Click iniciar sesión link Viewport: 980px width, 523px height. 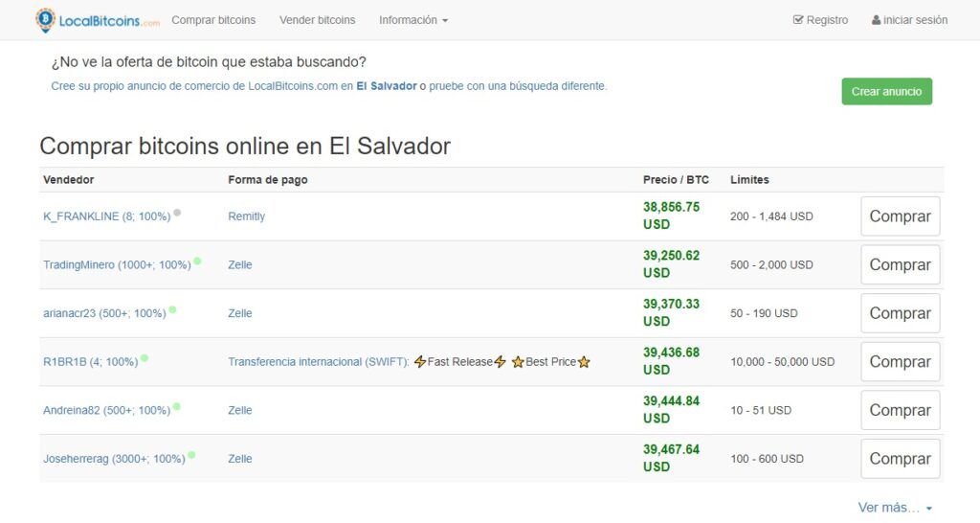click(x=910, y=20)
